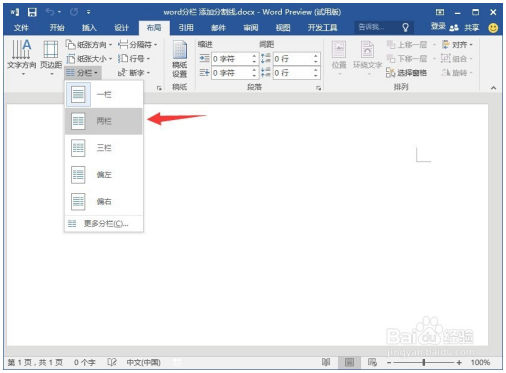Image resolution: width=506 pixels, height=373 pixels.
Task: Open the 插入 Insert ribbon tab
Action: point(89,28)
